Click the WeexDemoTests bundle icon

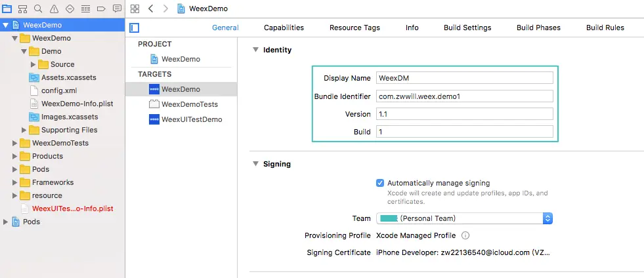[x=154, y=104]
